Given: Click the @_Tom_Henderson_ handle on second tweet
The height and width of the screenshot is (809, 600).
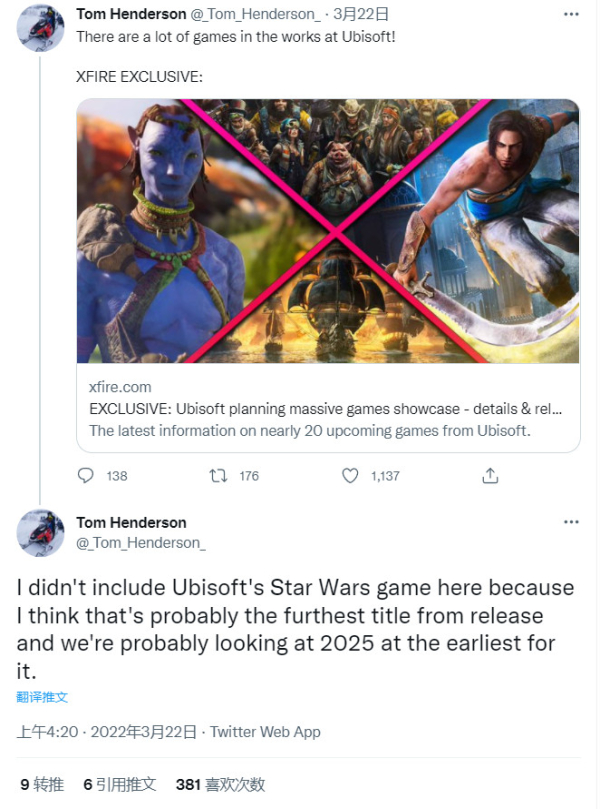Looking at the screenshot, I should (141, 543).
